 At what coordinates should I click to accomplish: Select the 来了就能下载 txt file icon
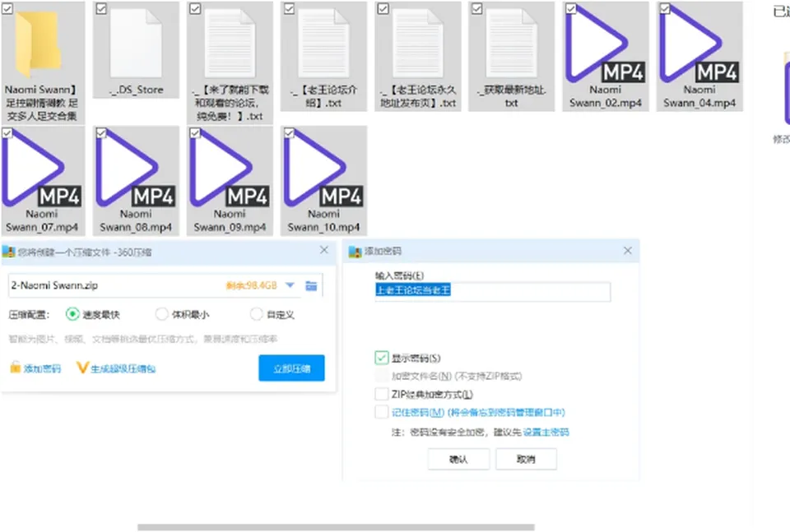pos(230,44)
